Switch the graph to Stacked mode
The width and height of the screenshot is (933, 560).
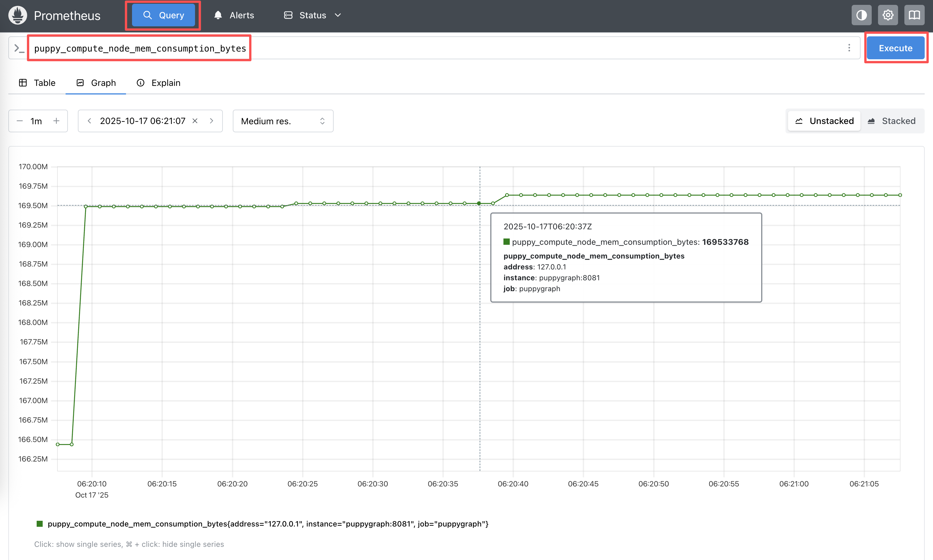[892, 121]
